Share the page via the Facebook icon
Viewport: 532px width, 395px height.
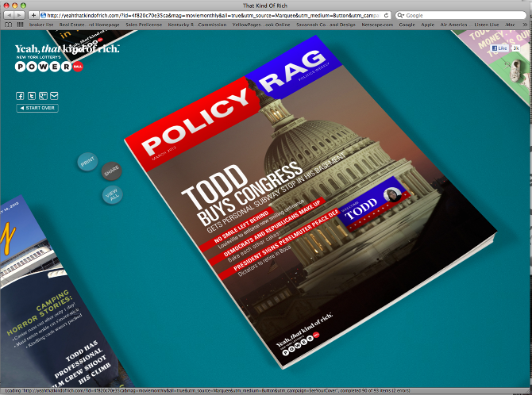coord(20,96)
